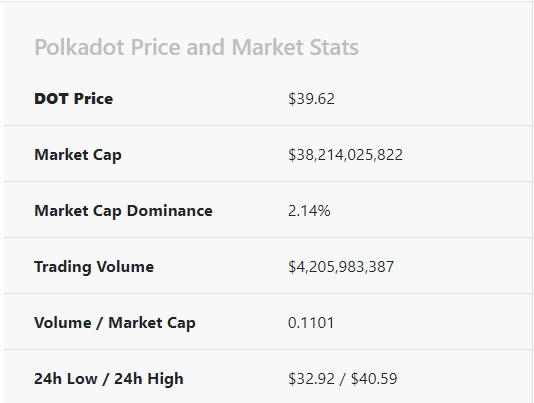Select the 24h Low / 24h High label
This screenshot has width=534, height=403.
coord(109,379)
